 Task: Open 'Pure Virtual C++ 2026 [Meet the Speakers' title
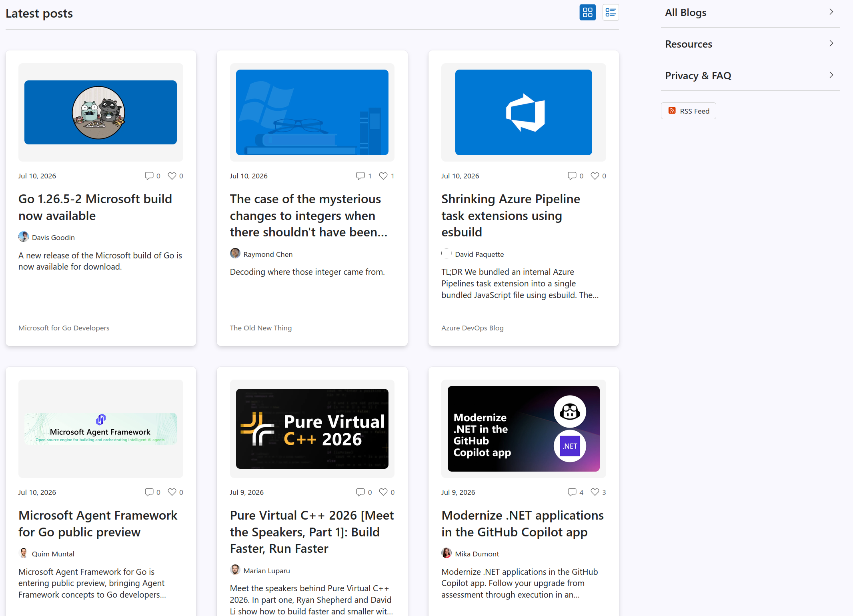pos(312,532)
